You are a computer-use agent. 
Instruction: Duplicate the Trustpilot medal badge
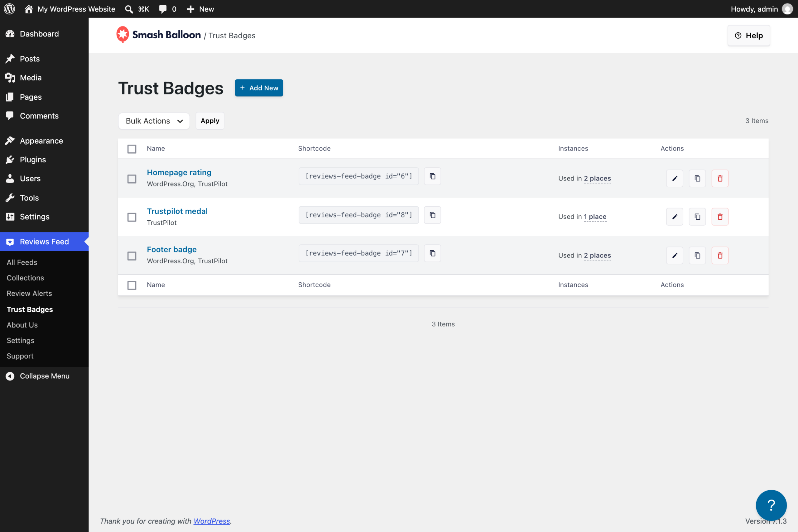(697, 217)
